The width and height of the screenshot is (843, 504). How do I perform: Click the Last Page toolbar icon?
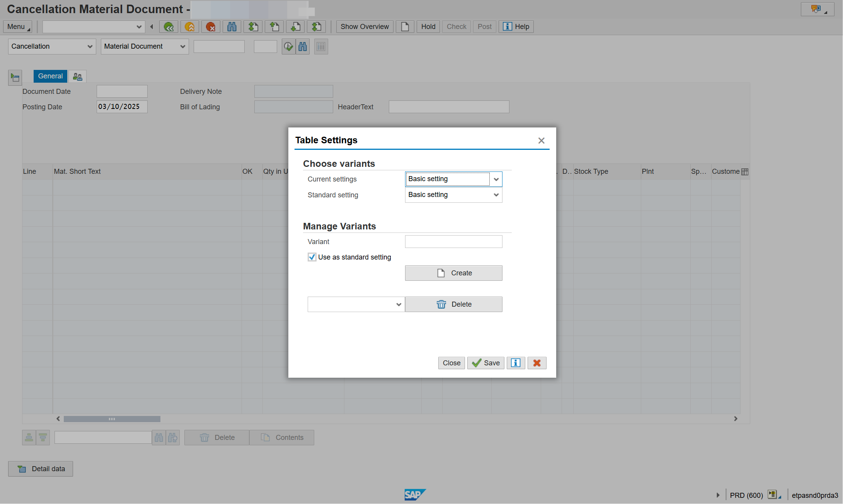point(317,27)
